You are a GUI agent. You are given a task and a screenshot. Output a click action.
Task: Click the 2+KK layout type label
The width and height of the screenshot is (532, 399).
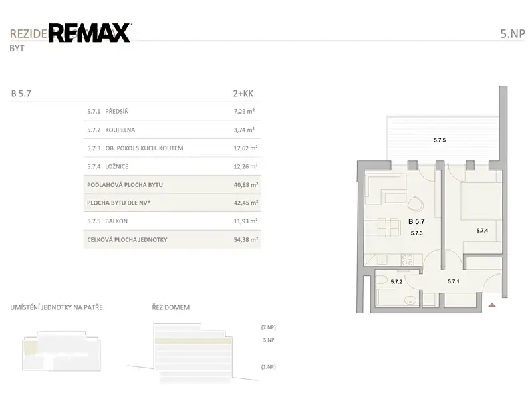pos(243,94)
